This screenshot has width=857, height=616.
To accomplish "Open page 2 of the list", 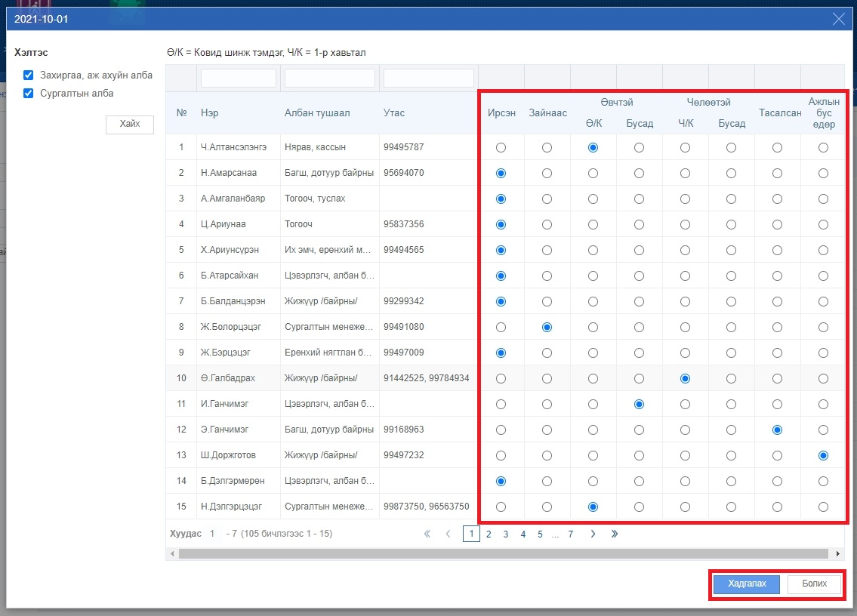I will pyautogui.click(x=489, y=534).
